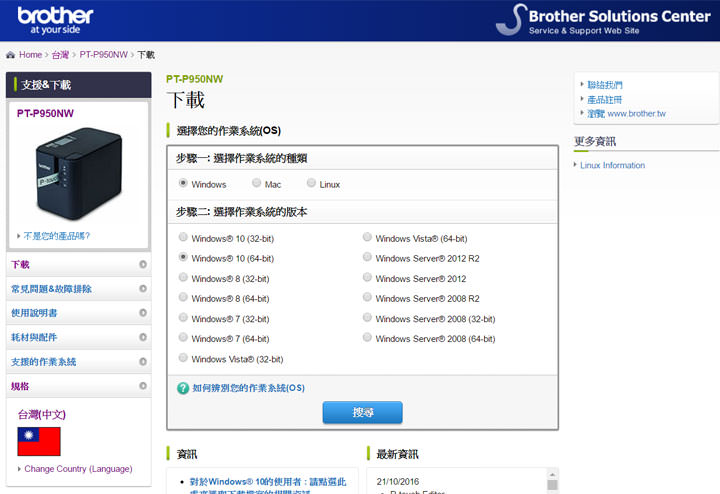Viewport: 720px width, 494px height.
Task: Click the PT-P950NW printer product image
Action: pos(79,173)
